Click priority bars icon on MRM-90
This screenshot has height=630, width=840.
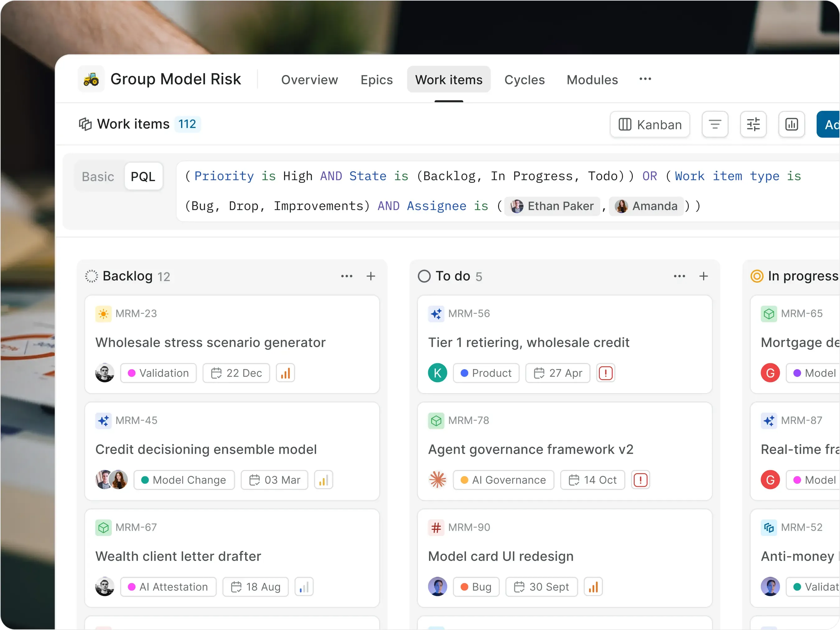pyautogui.click(x=593, y=586)
